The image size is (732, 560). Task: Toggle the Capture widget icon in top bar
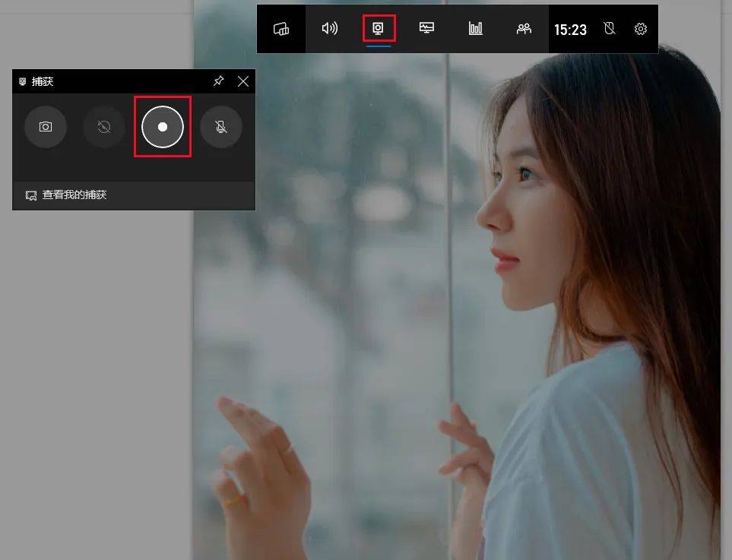[378, 28]
